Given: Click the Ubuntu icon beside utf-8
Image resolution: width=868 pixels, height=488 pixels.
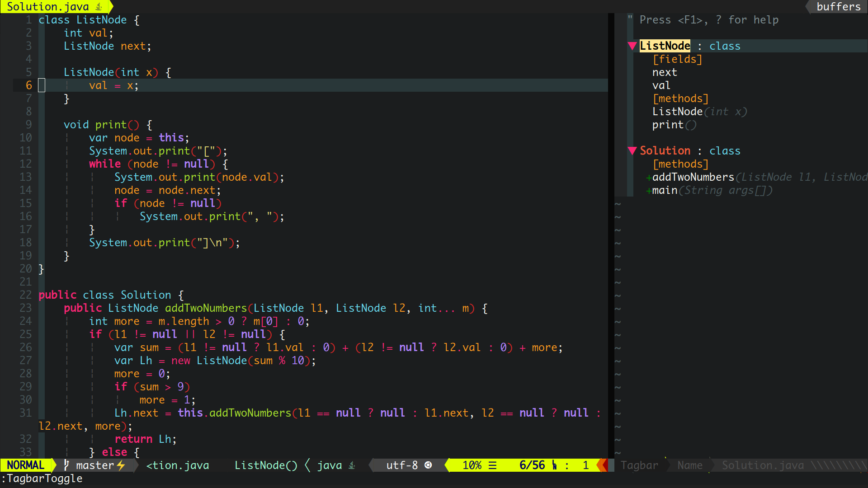Looking at the screenshot, I should pos(428,465).
